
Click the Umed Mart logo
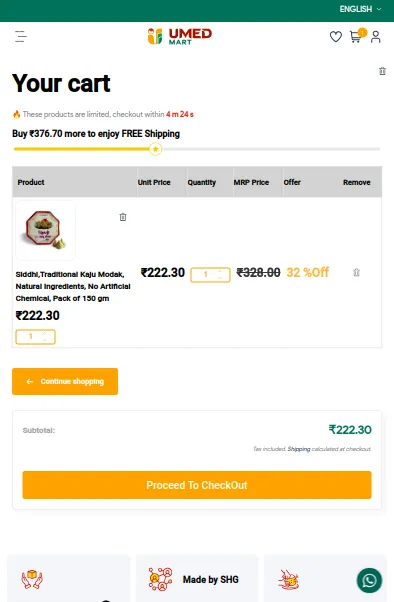point(179,36)
